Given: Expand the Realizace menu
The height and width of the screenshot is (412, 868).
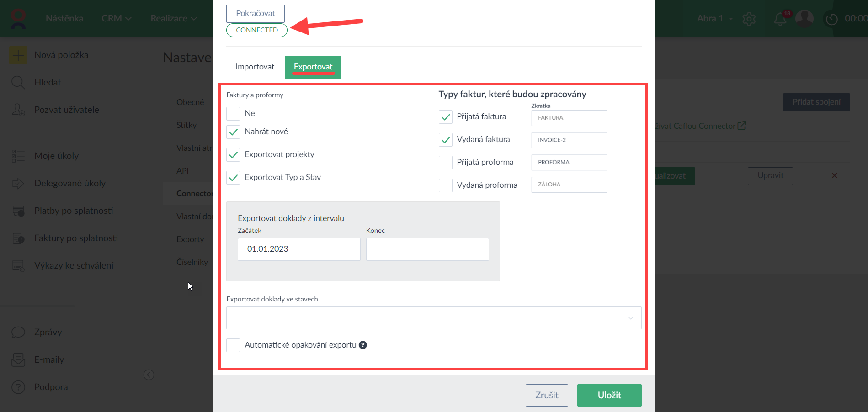Looking at the screenshot, I should coord(174,19).
